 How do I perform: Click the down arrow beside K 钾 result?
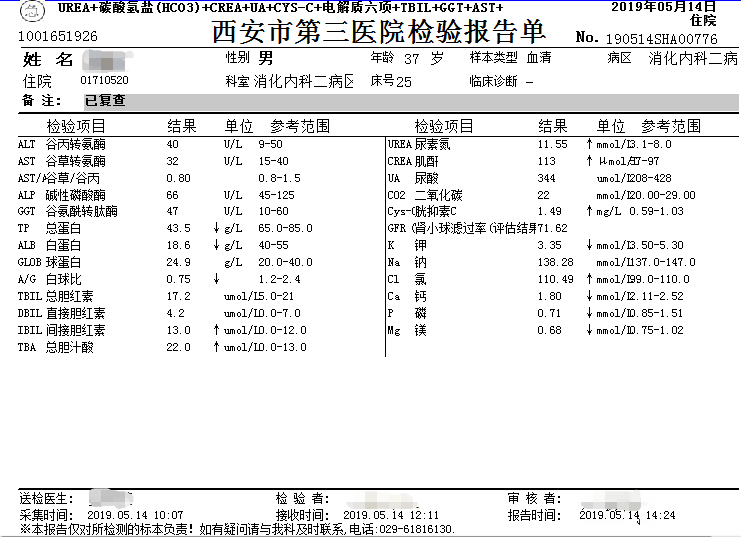tap(589, 246)
